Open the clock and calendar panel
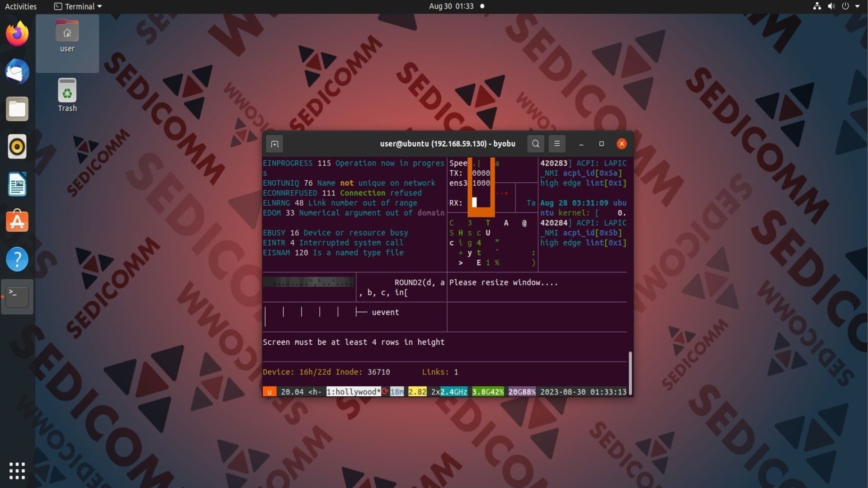The height and width of the screenshot is (488, 868). click(451, 6)
